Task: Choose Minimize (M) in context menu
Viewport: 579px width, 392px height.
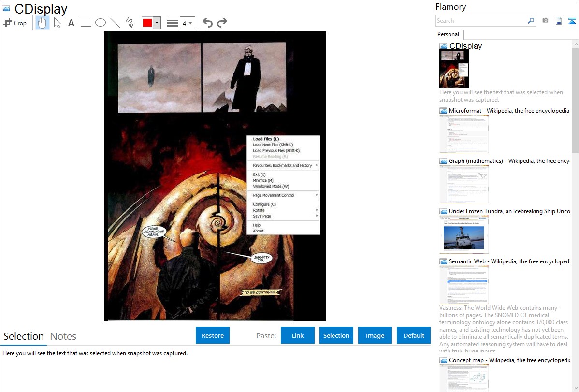Action: [283, 180]
